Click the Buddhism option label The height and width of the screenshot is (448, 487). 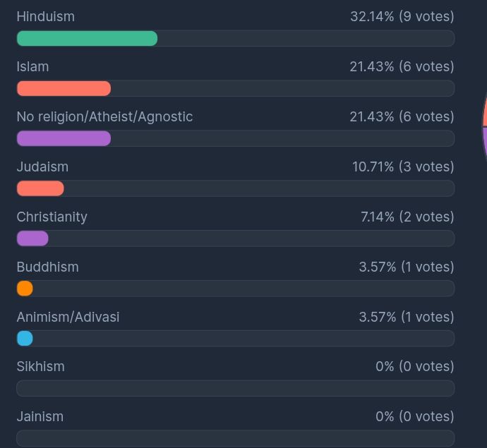click(x=47, y=267)
